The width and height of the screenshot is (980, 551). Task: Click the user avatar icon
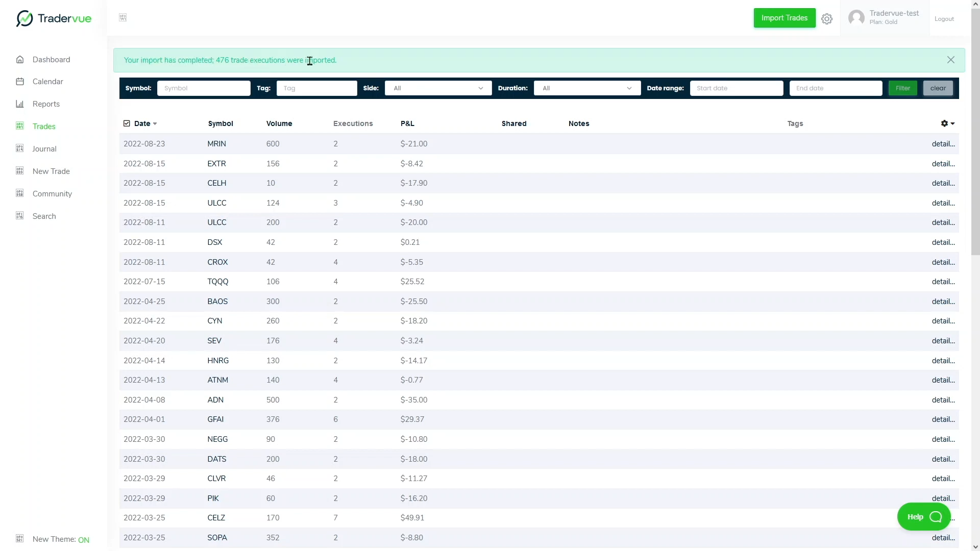pos(856,18)
